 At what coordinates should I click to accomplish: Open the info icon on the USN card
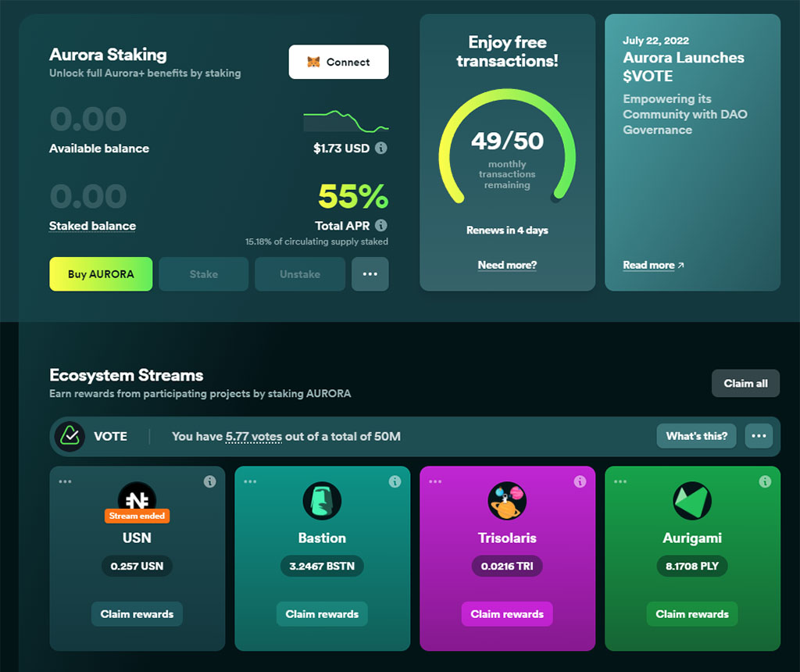coord(209,481)
